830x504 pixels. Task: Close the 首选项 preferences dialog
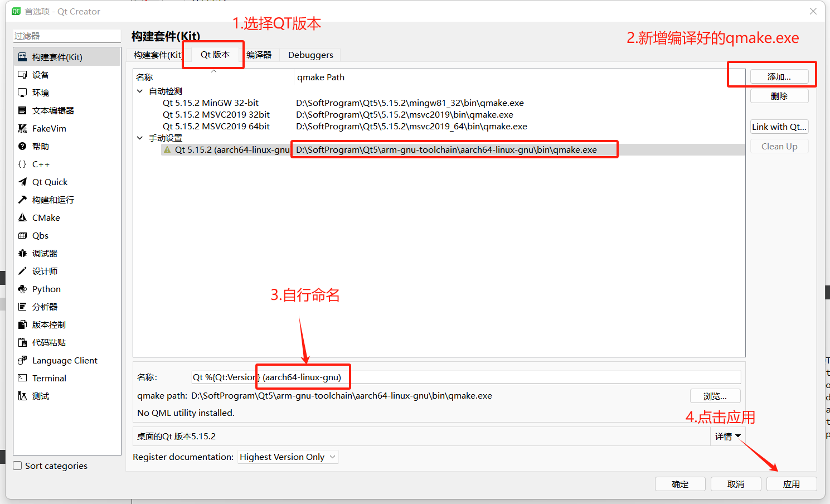[813, 11]
